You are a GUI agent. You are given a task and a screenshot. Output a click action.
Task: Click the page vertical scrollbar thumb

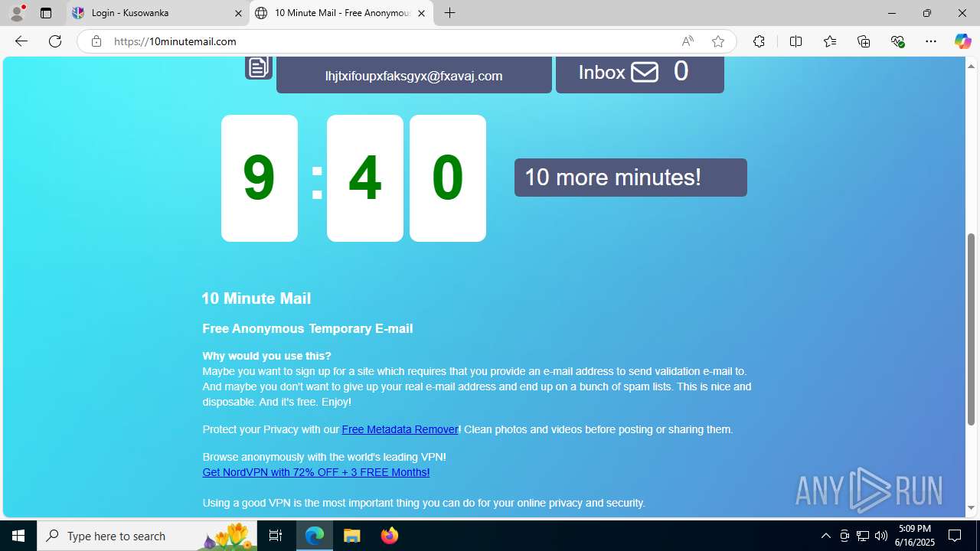point(971,329)
